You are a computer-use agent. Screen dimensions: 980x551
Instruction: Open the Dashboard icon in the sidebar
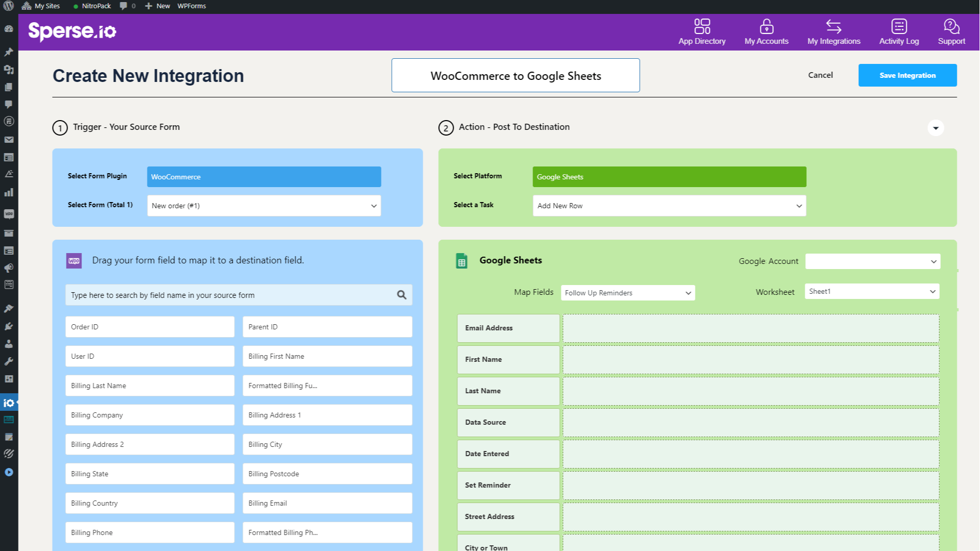coord(8,28)
